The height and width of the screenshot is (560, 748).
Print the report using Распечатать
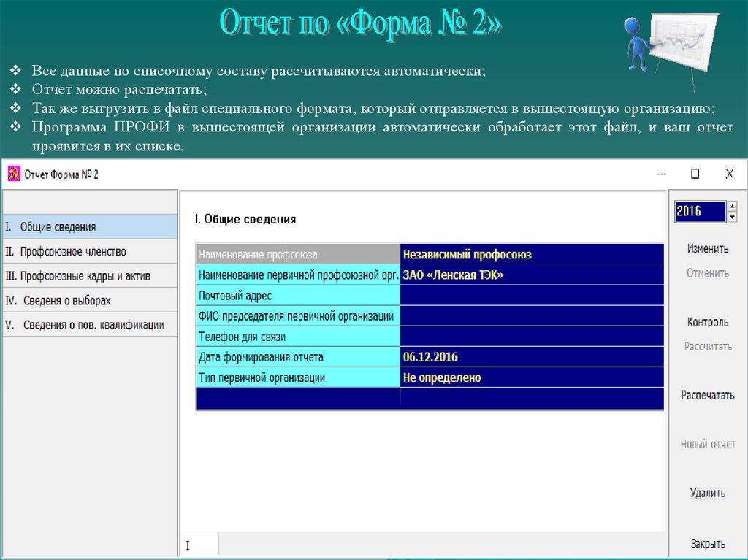pos(707,395)
